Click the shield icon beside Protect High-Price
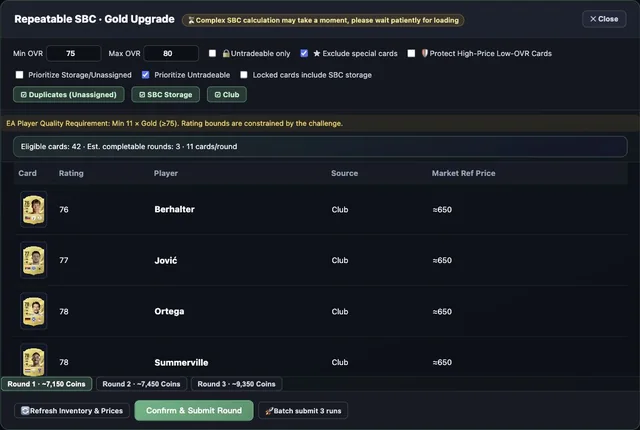This screenshot has height=430, width=640. 424,53
